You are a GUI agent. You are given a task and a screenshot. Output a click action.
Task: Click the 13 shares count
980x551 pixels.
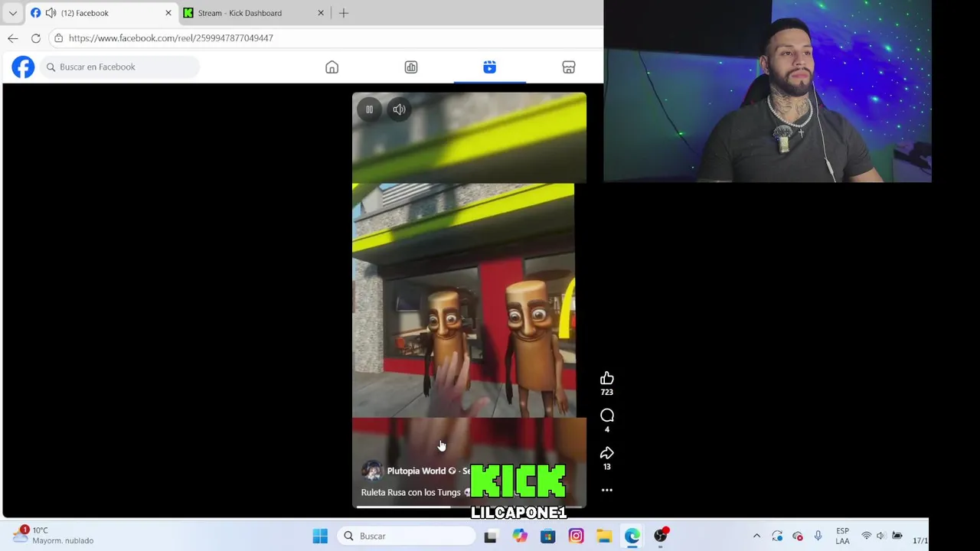click(x=606, y=467)
